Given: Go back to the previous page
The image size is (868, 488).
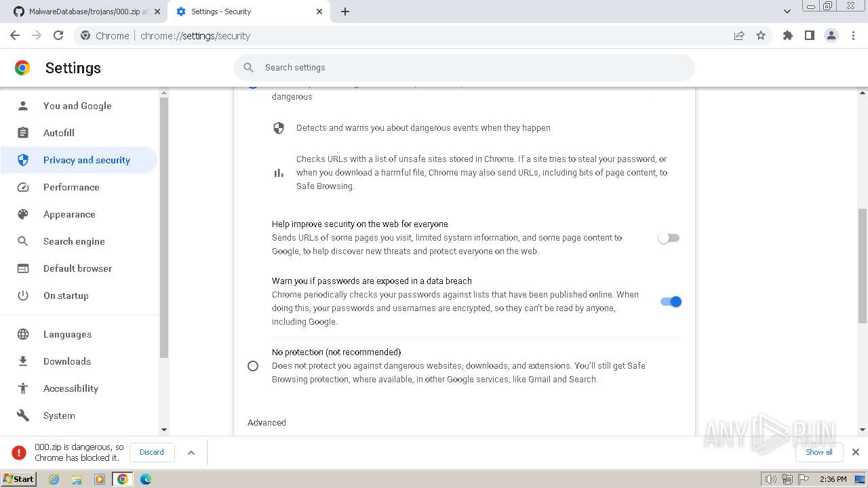Looking at the screenshot, I should (15, 35).
